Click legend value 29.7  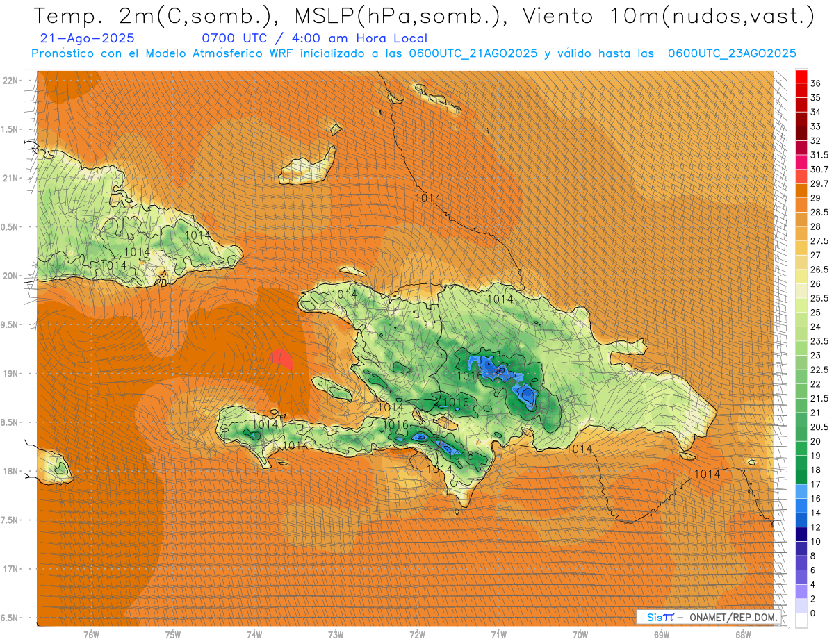[819, 183]
